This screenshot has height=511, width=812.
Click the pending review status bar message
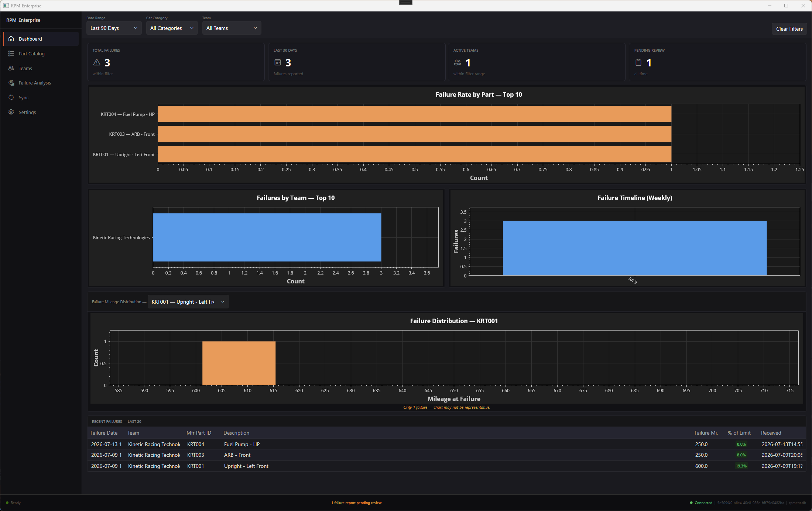click(x=356, y=503)
